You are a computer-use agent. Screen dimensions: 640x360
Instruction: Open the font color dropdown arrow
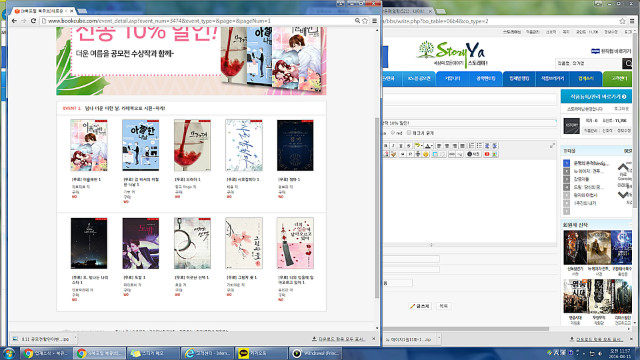(431, 146)
